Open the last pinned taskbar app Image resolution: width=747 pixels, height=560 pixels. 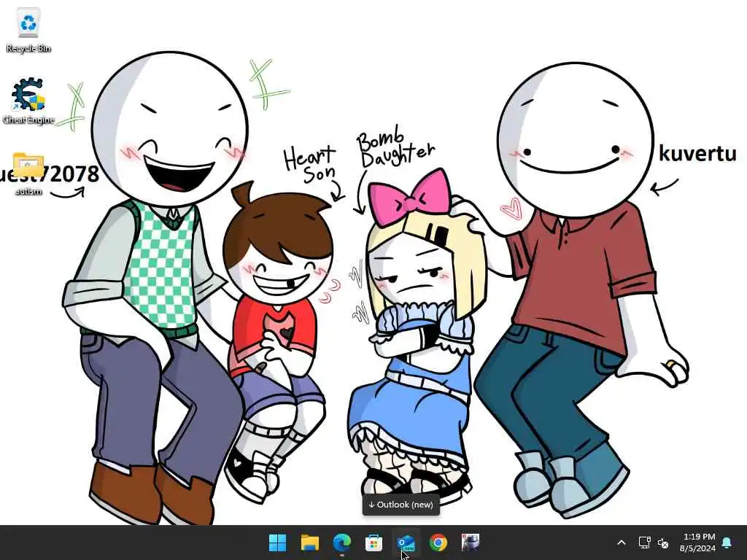pyautogui.click(x=471, y=542)
